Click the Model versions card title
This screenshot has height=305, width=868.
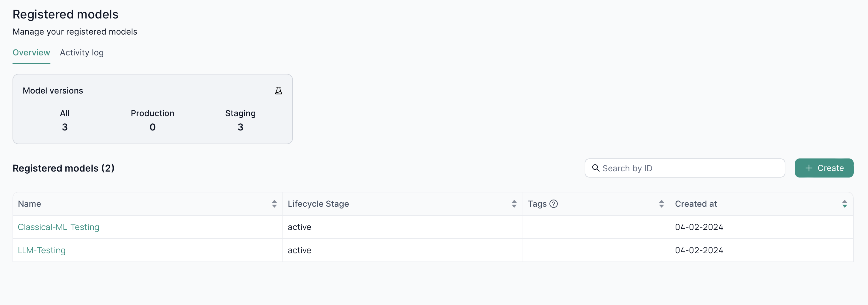(53, 91)
